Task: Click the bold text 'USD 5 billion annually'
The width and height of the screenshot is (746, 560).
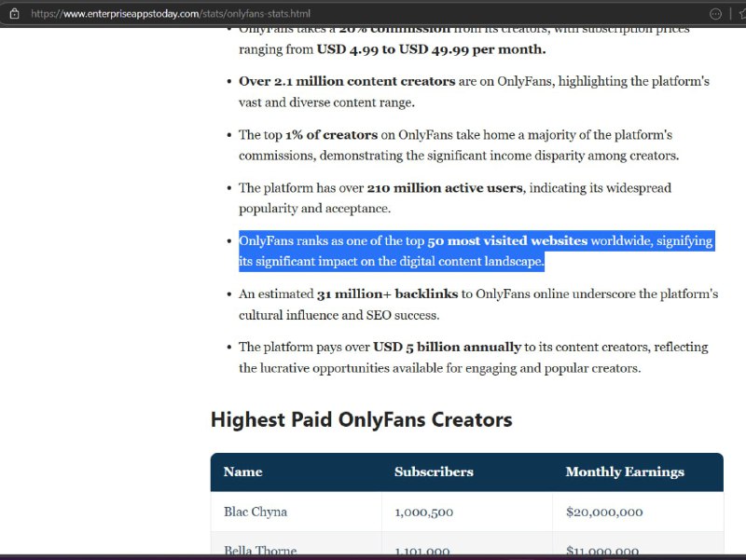Action: click(x=447, y=348)
